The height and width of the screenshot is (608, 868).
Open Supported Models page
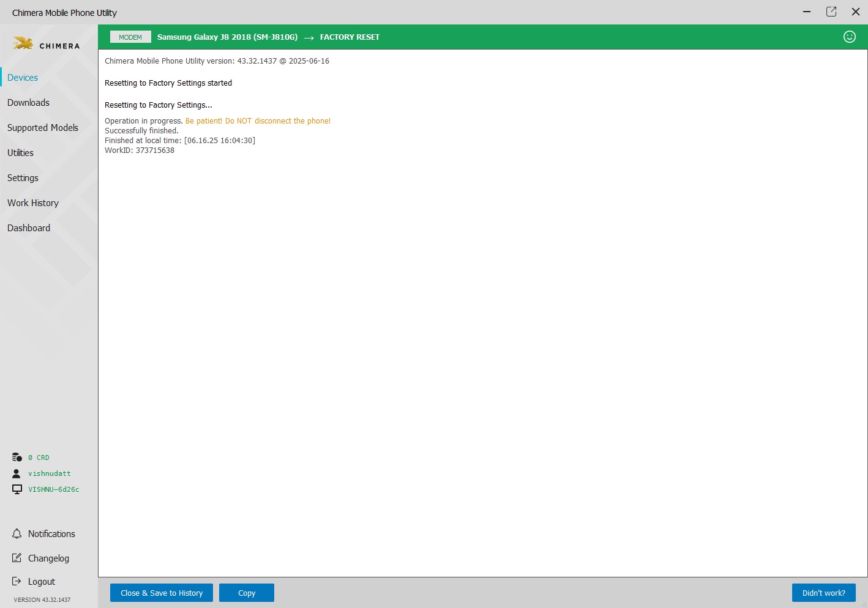pyautogui.click(x=43, y=128)
